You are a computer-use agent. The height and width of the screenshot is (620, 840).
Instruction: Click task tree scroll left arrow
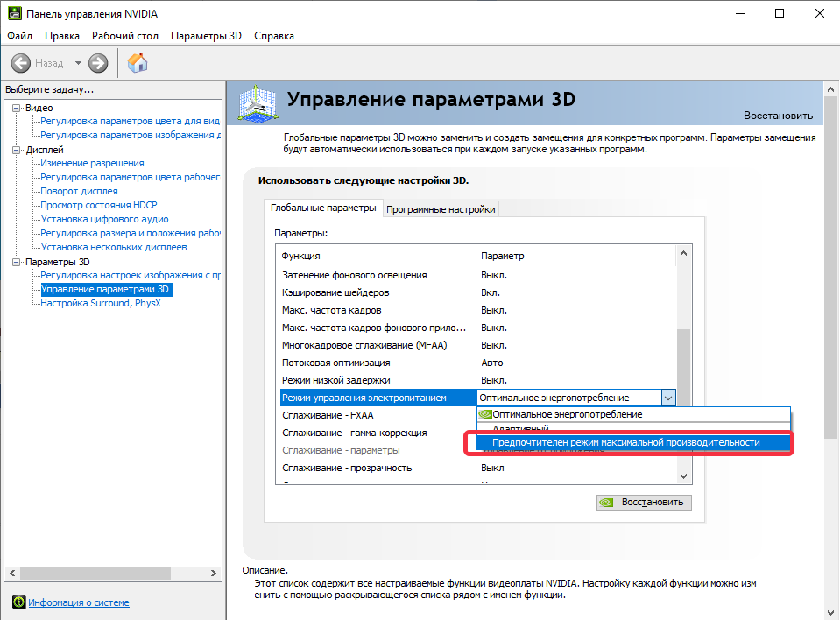click(12, 574)
